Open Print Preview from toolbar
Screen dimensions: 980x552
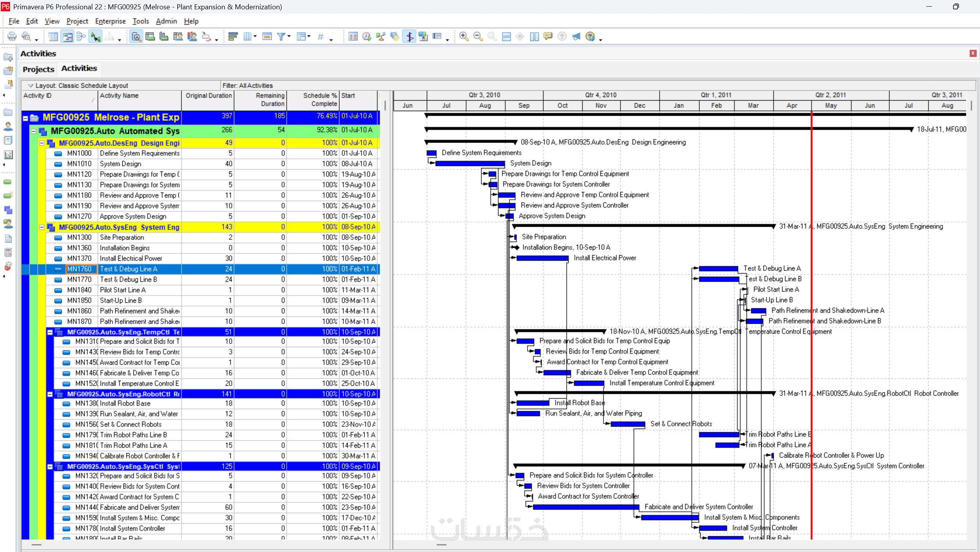click(26, 37)
